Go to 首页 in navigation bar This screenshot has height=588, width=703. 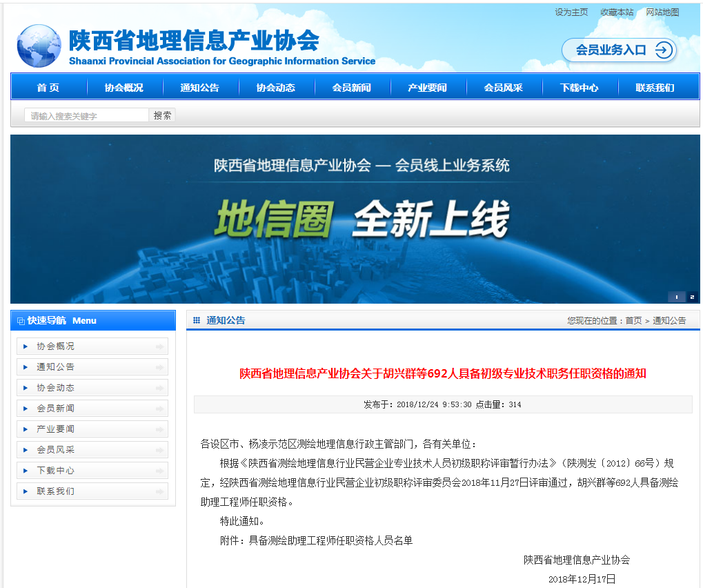point(48,88)
